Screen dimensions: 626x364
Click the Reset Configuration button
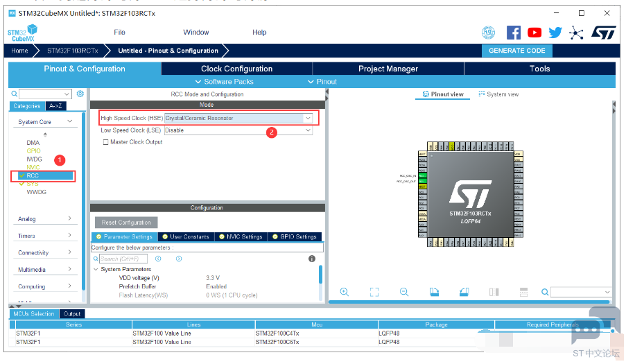(126, 223)
